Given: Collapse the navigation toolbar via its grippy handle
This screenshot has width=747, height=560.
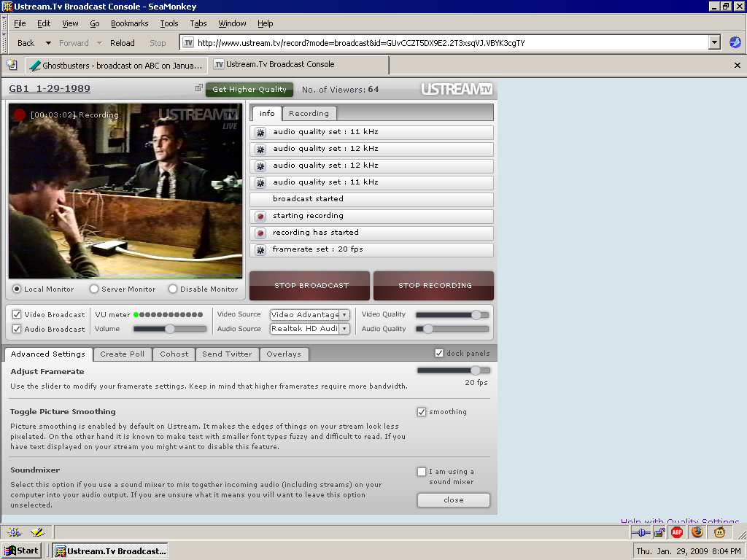Looking at the screenshot, I should click(4, 43).
